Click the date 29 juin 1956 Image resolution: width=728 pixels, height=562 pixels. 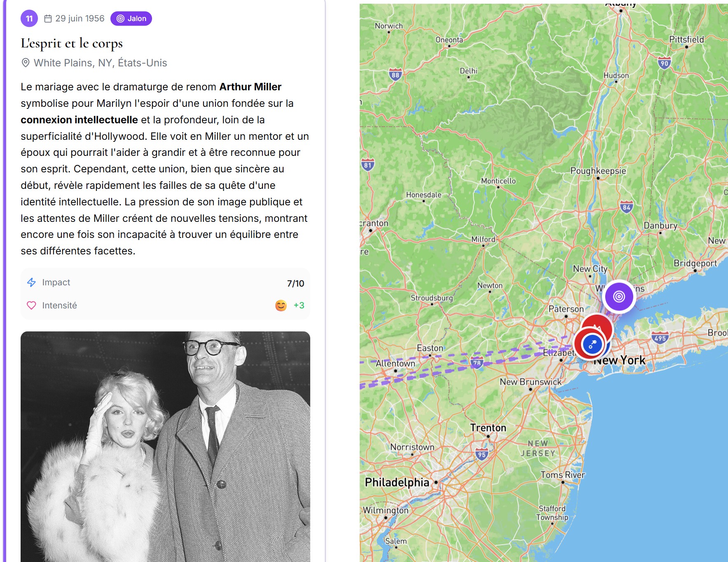(80, 19)
